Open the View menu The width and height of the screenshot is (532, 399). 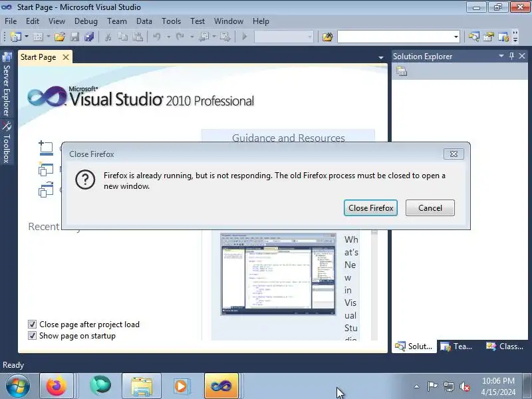[57, 21]
